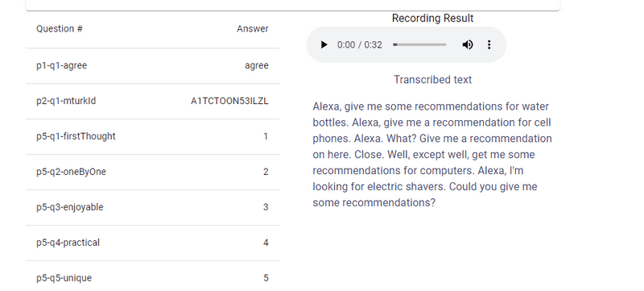Image resolution: width=644 pixels, height=291 pixels.
Task: Select the p5-q1-firstThought row
Action: [152, 136]
